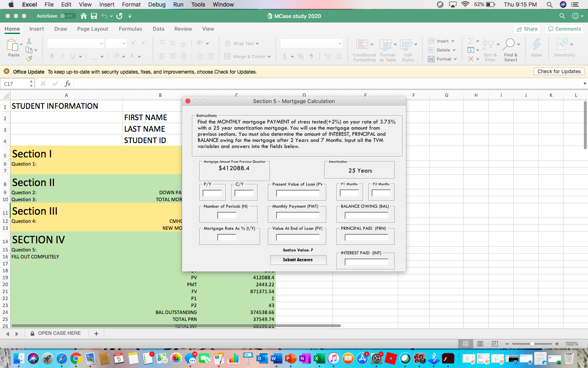Switch to Normal view in the status bar
Image resolution: width=588 pixels, height=368 pixels.
coord(465,344)
